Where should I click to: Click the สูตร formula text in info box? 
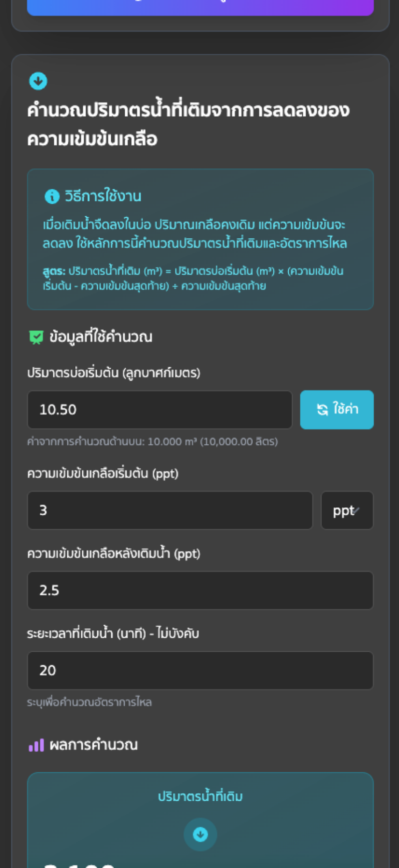(193, 279)
